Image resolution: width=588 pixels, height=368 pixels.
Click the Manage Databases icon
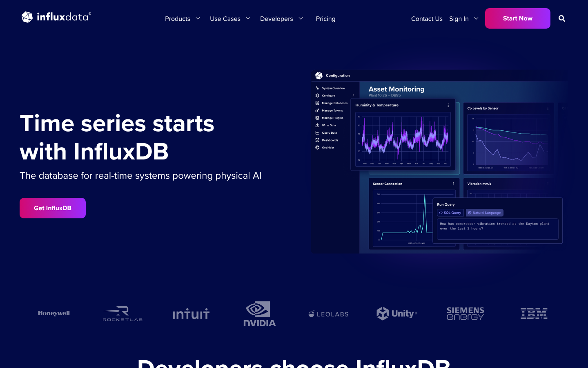click(317, 103)
